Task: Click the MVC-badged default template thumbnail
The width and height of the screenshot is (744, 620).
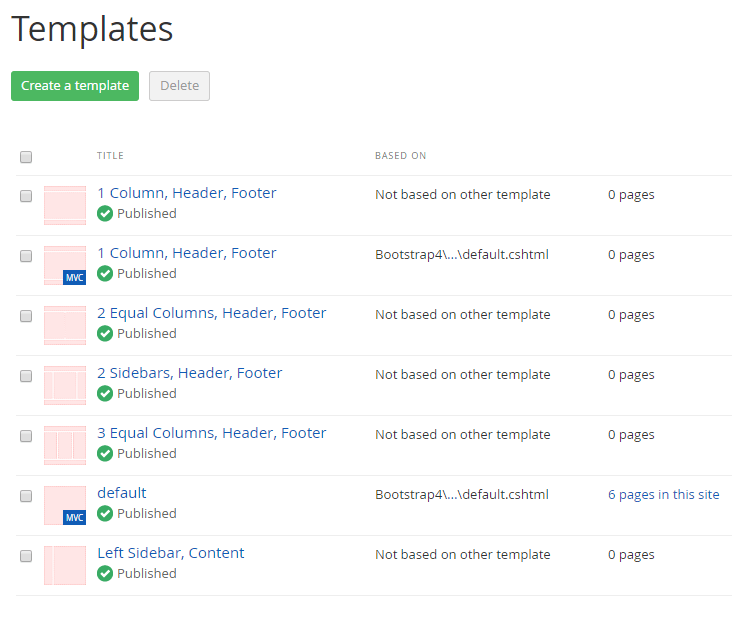Action: (x=65, y=506)
